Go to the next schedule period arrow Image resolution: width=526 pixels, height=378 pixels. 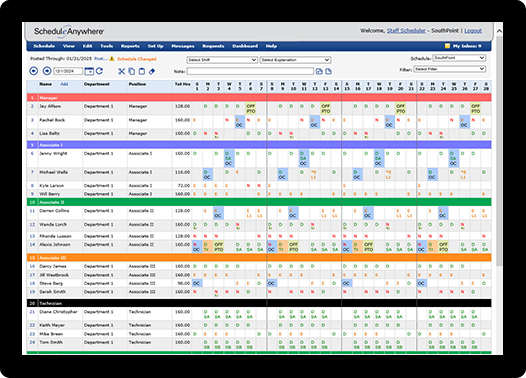[x=47, y=71]
